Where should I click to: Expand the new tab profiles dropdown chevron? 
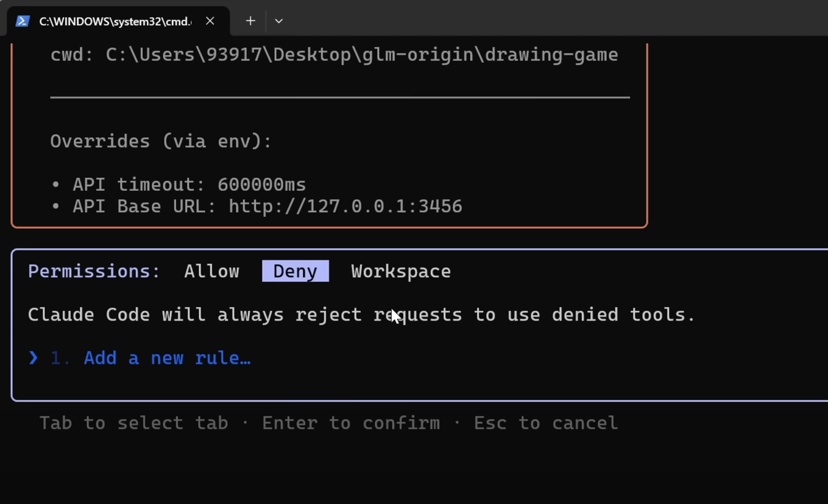(279, 21)
